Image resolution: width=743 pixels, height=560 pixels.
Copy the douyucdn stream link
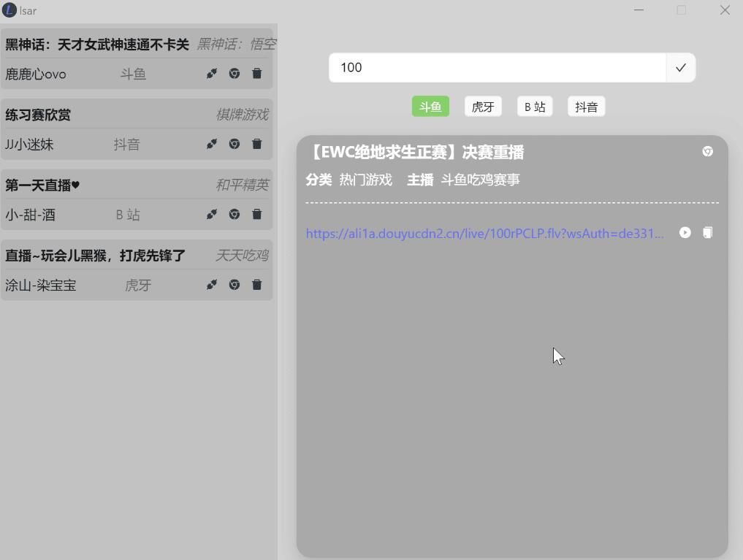click(x=707, y=232)
